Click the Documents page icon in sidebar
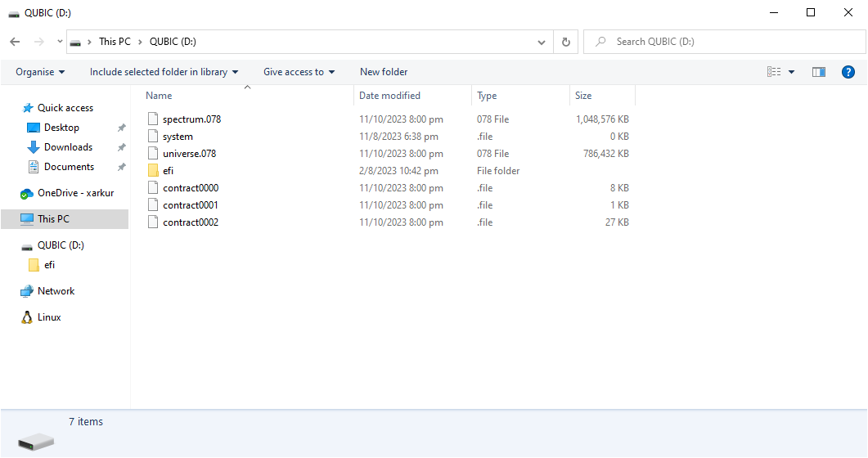This screenshot has width=868, height=458. point(34,167)
